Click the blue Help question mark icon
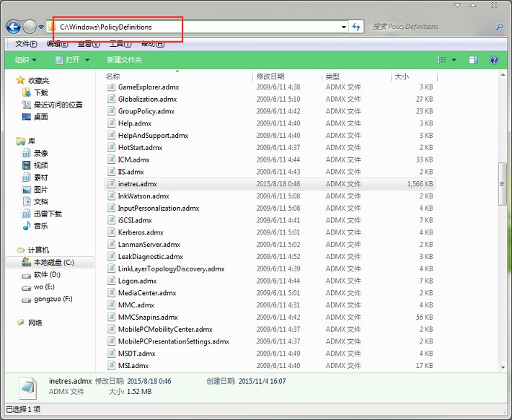This screenshot has height=420, width=512. click(x=494, y=60)
